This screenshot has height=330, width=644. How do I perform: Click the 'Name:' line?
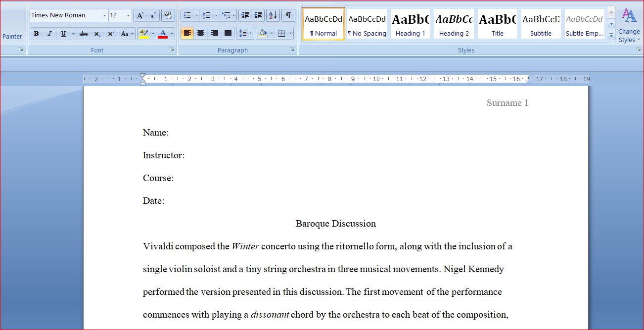point(156,133)
